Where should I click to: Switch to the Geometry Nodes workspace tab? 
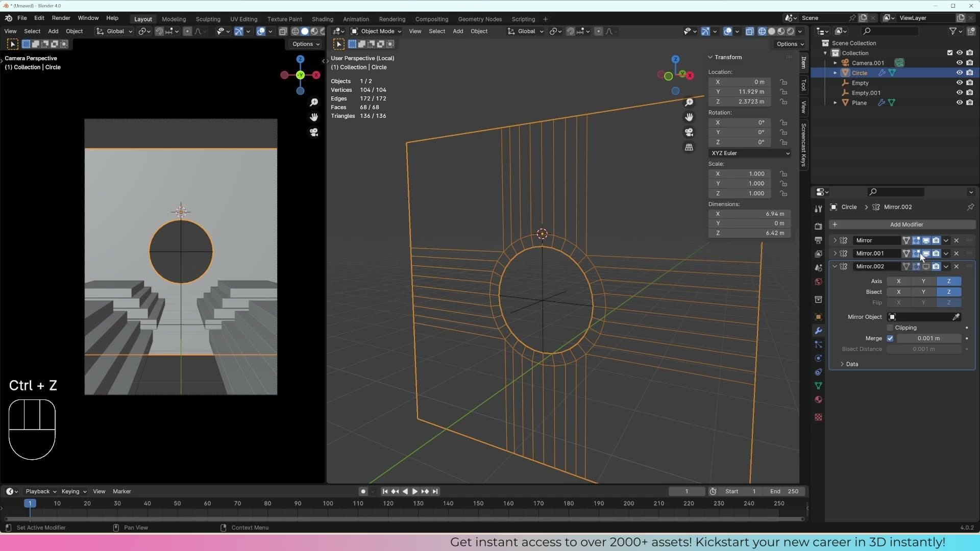pyautogui.click(x=480, y=19)
